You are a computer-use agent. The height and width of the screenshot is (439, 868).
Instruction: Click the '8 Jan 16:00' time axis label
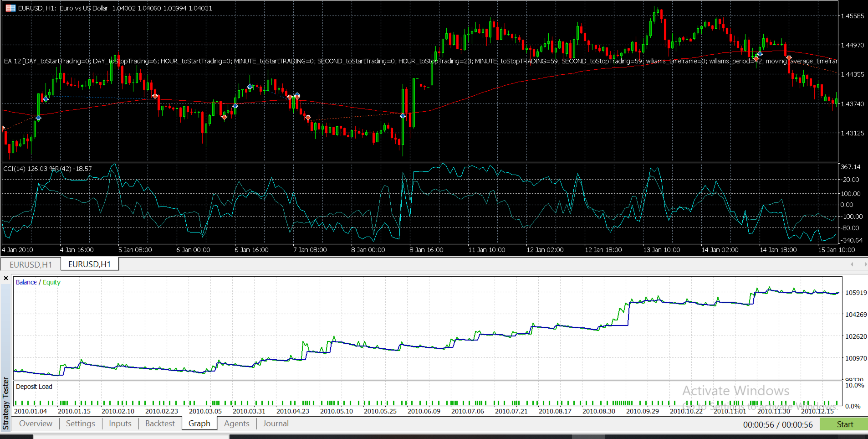coord(427,250)
